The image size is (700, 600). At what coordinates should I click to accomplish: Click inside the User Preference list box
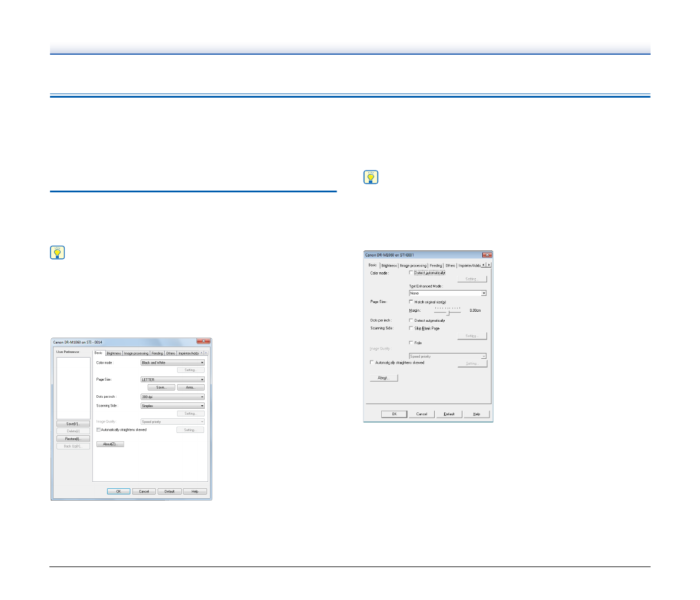coord(74,388)
